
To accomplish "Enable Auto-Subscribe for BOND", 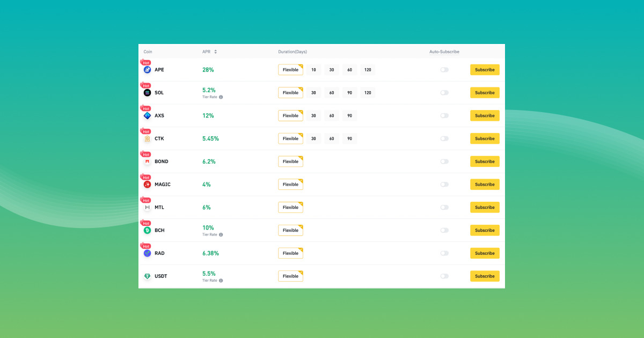I will coord(444,161).
